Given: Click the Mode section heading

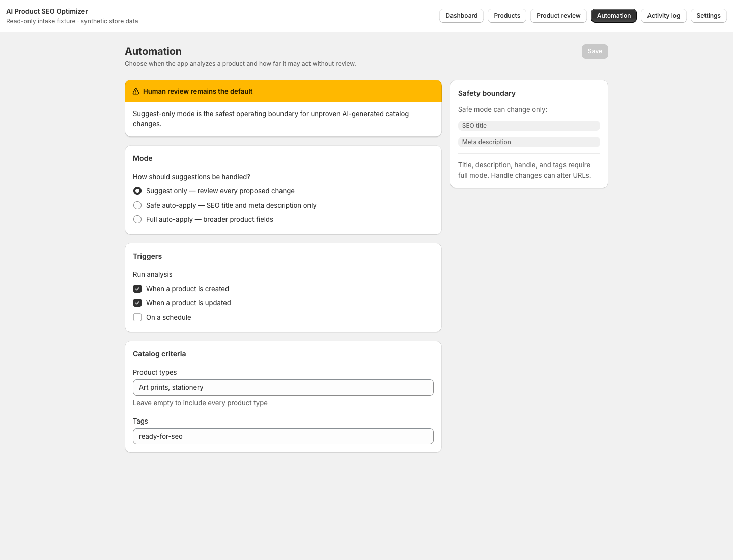Looking at the screenshot, I should (x=143, y=158).
